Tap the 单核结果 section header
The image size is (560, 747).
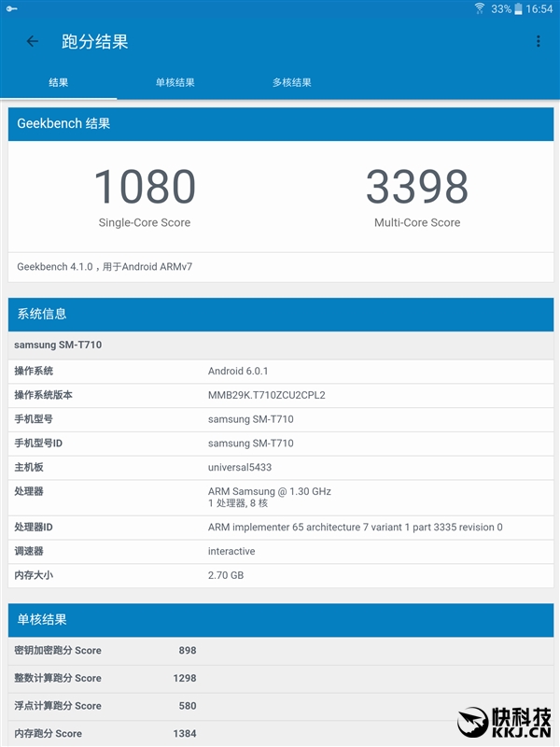(281, 620)
